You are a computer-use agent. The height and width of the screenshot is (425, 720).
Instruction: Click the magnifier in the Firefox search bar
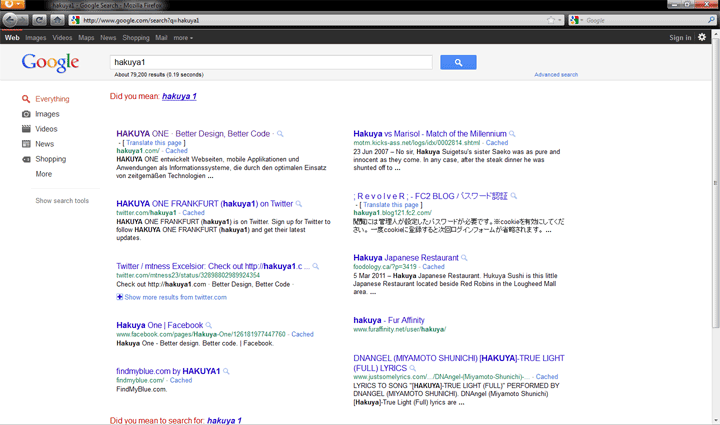tap(711, 20)
